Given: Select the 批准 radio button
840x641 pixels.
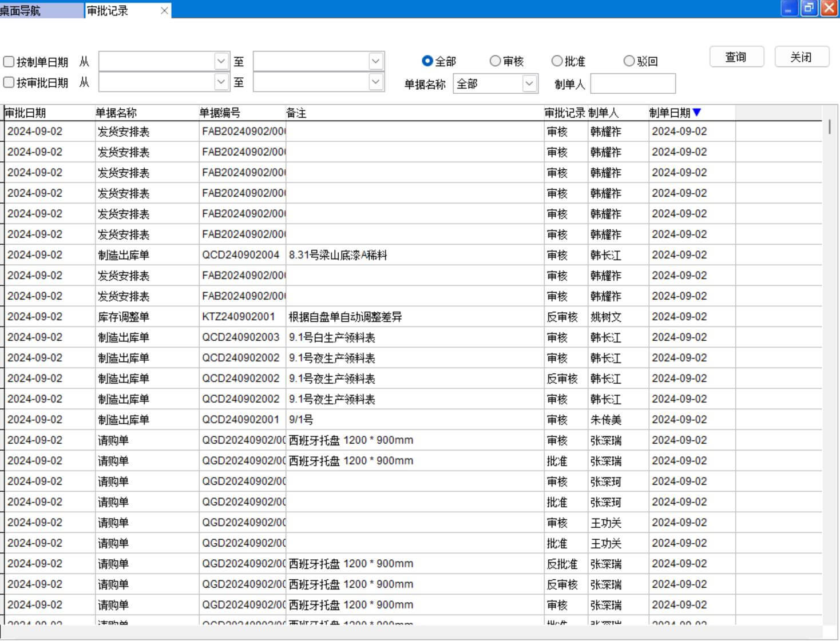Looking at the screenshot, I should click(557, 61).
